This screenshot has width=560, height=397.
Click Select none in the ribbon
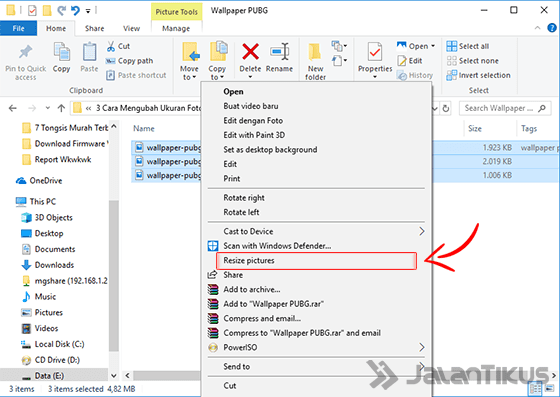tap(472, 61)
